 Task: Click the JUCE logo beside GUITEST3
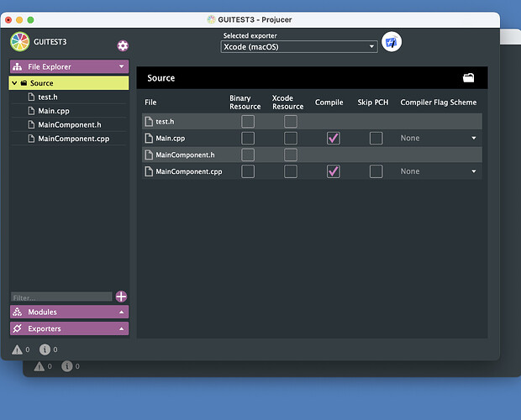pos(20,42)
